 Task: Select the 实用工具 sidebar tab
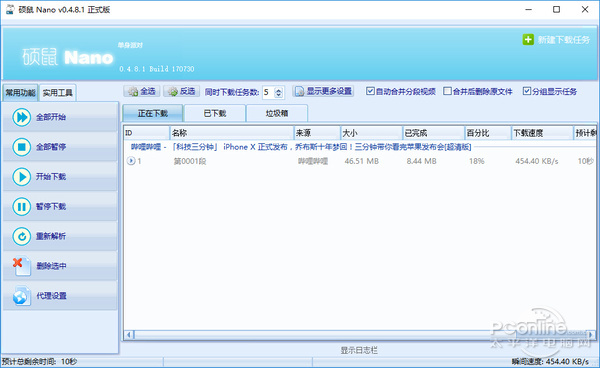(57, 93)
